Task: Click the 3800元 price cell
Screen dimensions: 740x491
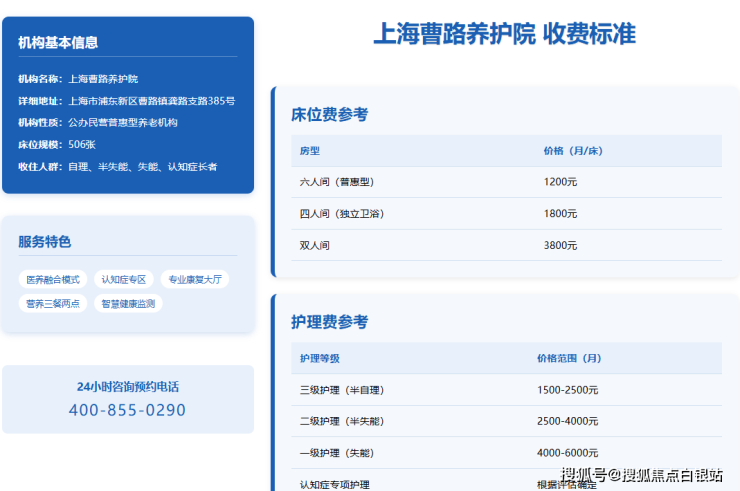Action: (560, 246)
